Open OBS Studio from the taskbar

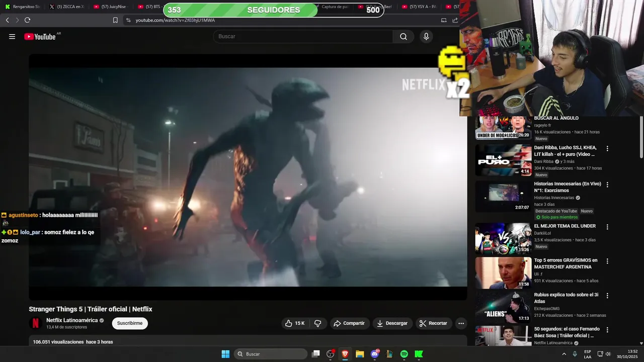coord(331,354)
